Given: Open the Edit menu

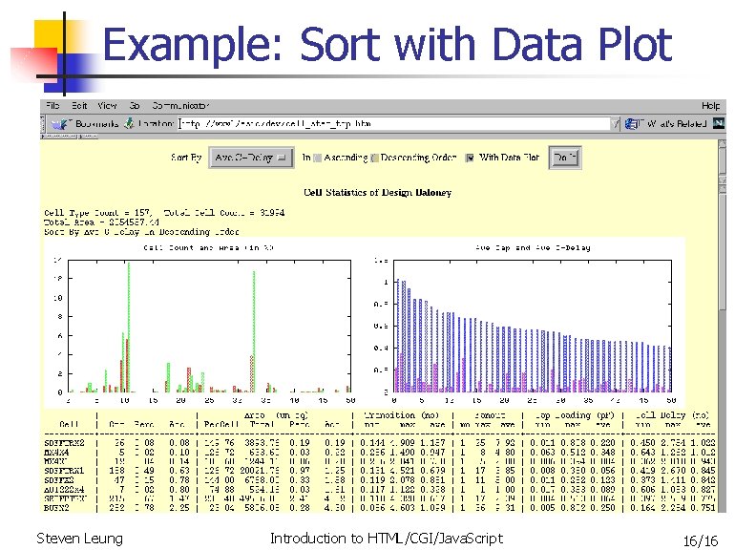Looking at the screenshot, I should coord(79,105).
